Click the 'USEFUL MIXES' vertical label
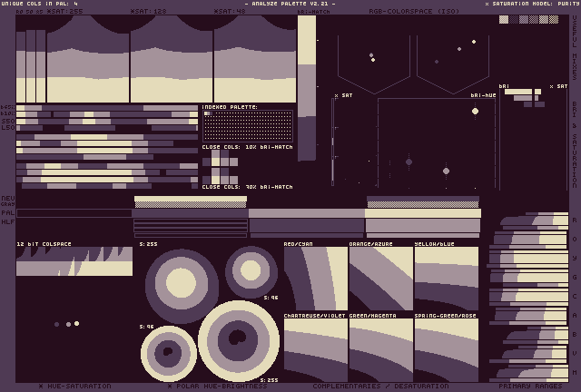 click(575, 48)
